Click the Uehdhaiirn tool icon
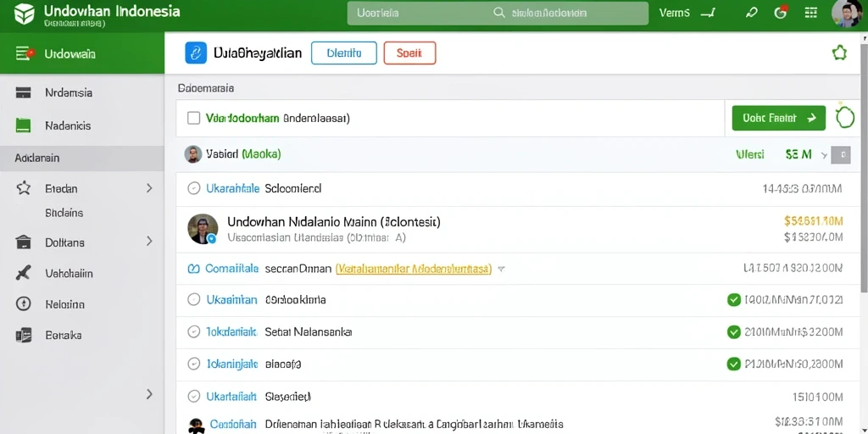 [23, 273]
